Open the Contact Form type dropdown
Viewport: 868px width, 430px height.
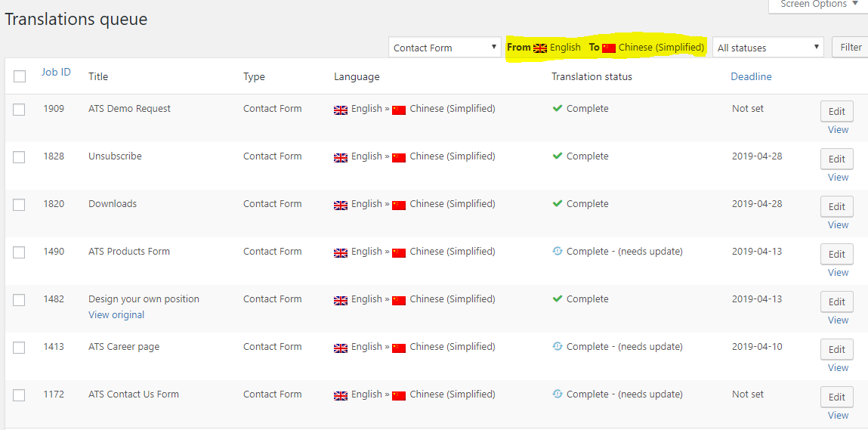[444, 48]
